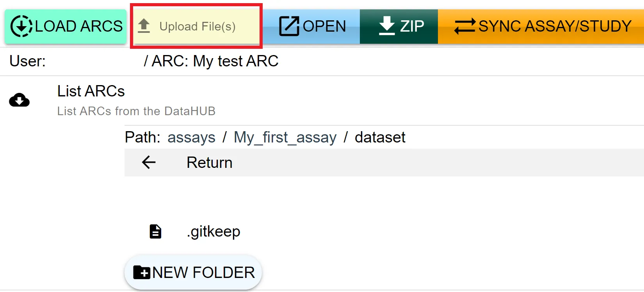Click the external-link icon on the OPEN button
This screenshot has height=292, width=644.
[x=289, y=26]
